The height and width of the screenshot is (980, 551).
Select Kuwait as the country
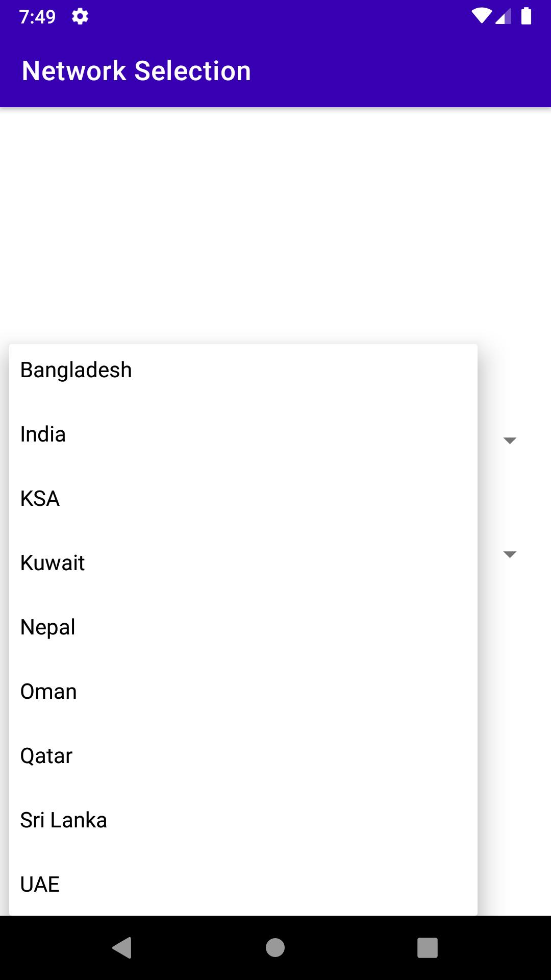tap(243, 563)
